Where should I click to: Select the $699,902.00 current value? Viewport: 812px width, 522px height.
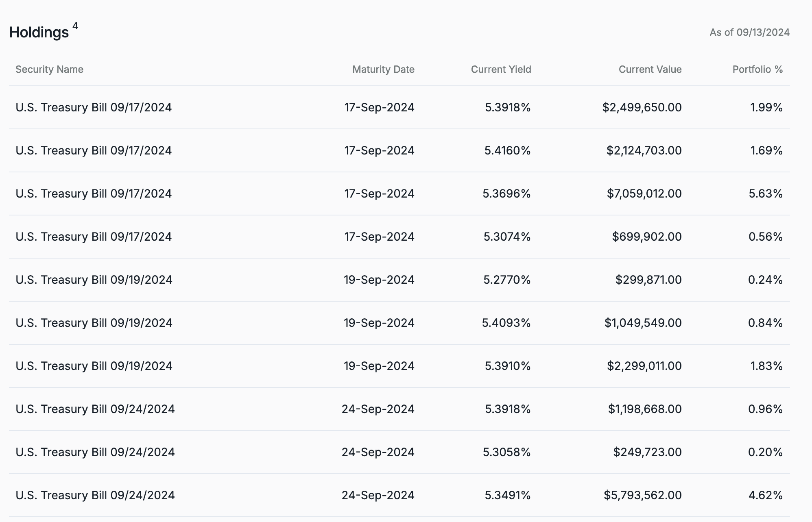pos(647,237)
